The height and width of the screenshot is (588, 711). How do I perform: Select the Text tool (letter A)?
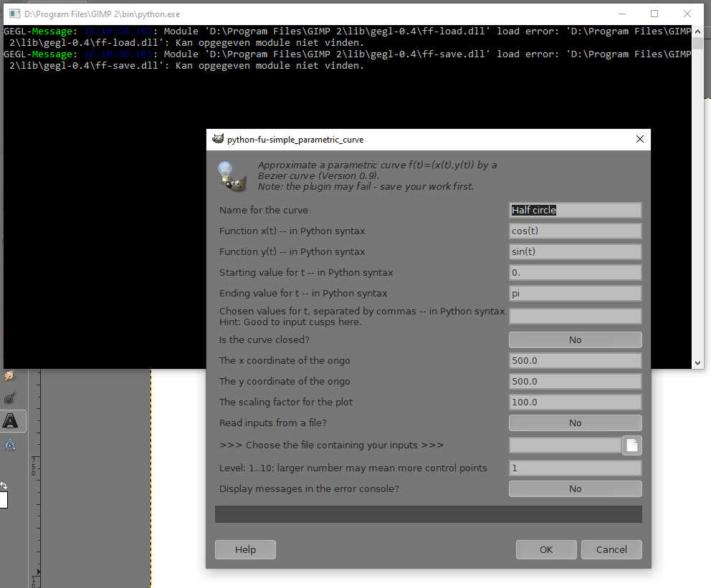coord(11,421)
